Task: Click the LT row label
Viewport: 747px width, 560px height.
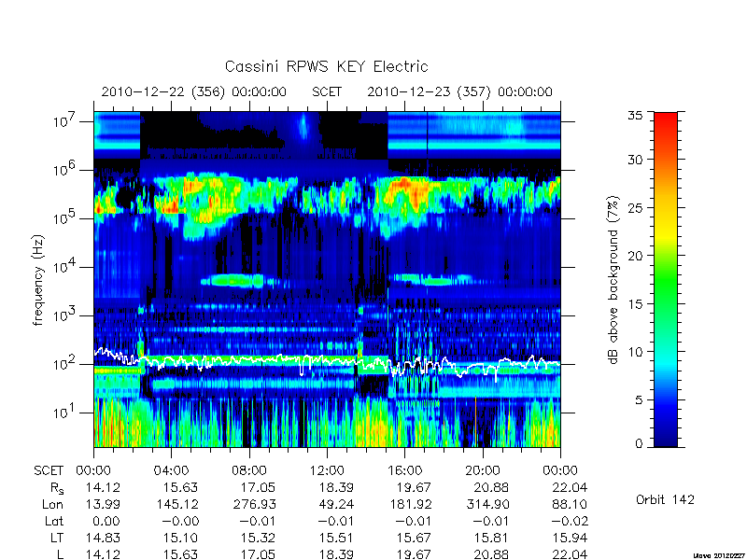Action: (x=57, y=539)
